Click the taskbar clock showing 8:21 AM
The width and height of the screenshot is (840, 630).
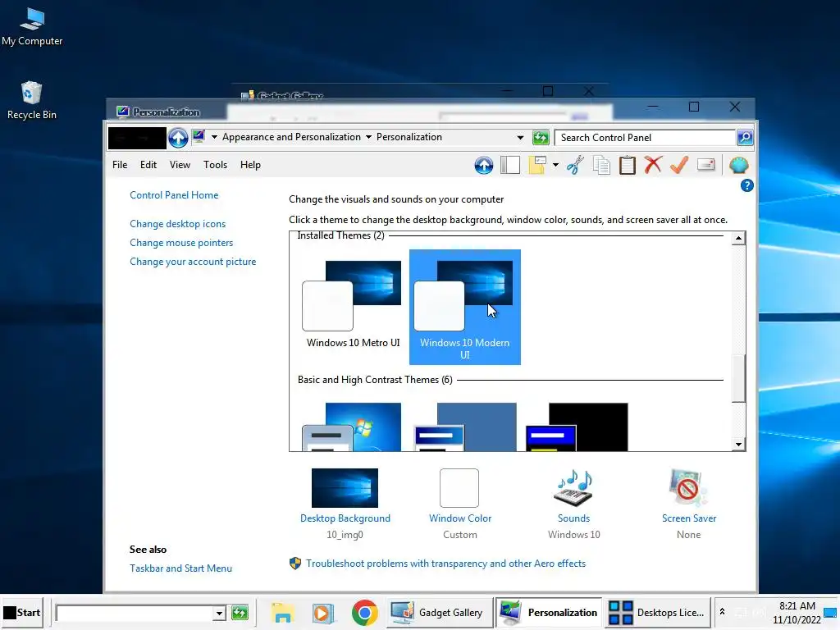pyautogui.click(x=797, y=612)
